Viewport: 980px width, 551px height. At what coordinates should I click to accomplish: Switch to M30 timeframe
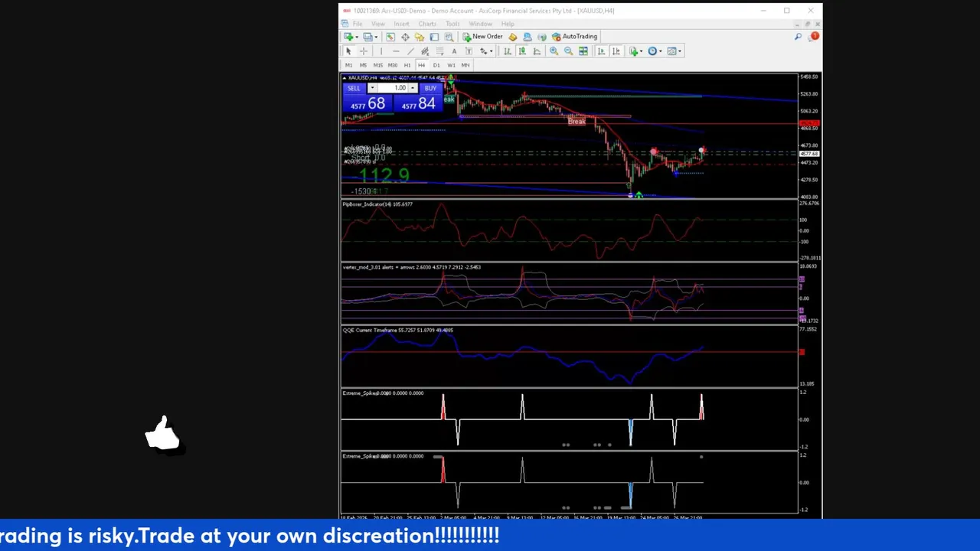pos(393,65)
